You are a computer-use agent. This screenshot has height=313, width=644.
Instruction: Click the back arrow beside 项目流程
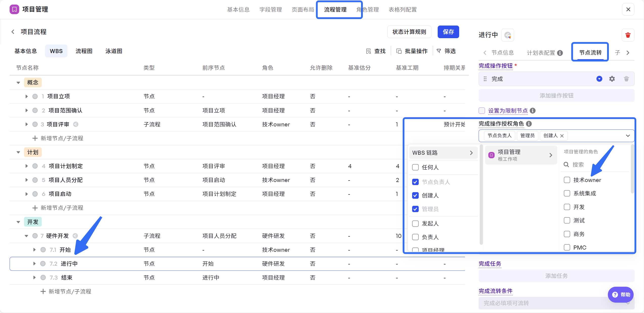tap(13, 32)
